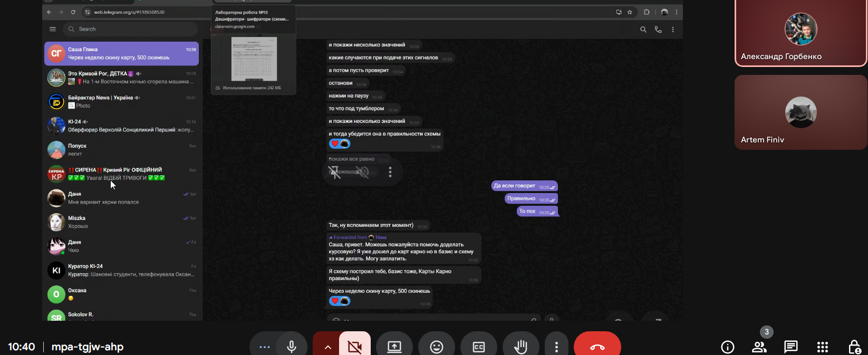Click the Present now screen share icon
This screenshot has height=355, width=868.
(x=394, y=347)
